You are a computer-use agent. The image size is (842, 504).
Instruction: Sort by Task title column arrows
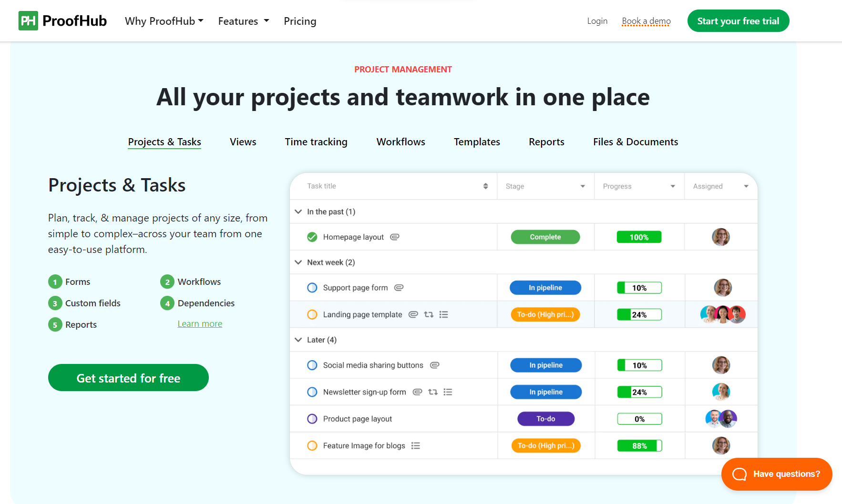tap(485, 186)
